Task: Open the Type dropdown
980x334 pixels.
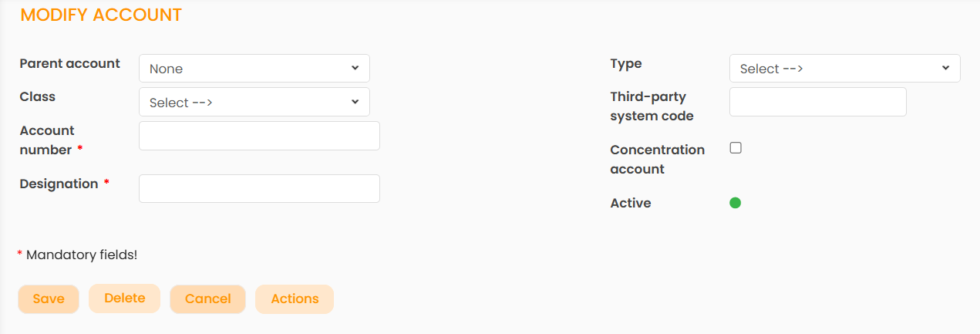Action: pyautogui.click(x=844, y=69)
